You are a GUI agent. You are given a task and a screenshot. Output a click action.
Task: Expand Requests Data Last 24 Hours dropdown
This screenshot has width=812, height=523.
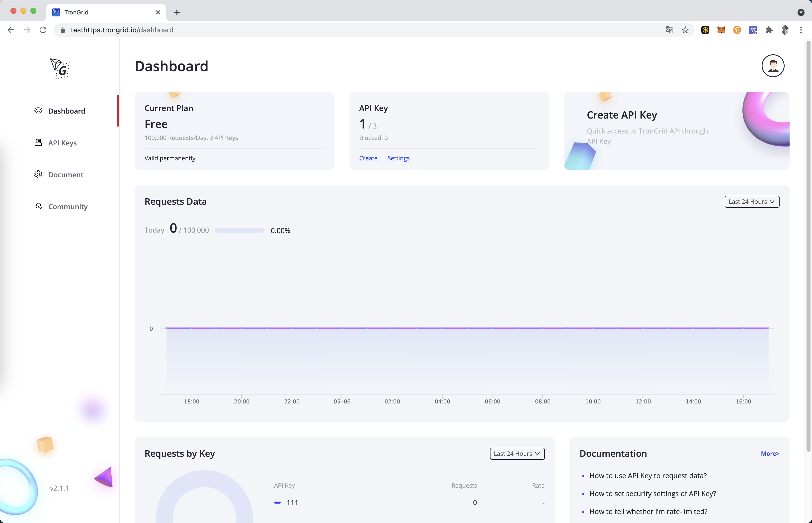pyautogui.click(x=752, y=202)
